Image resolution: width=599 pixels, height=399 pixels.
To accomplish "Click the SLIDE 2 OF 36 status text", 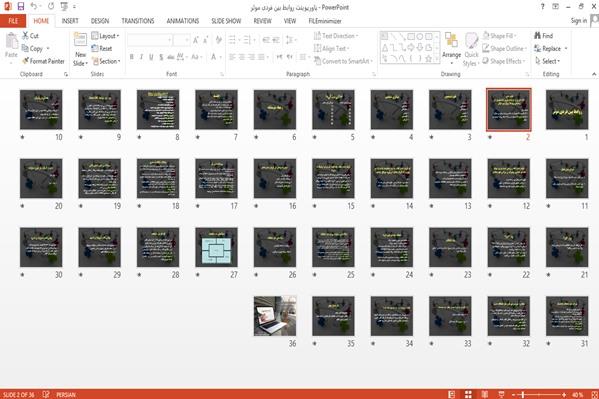I will [x=18, y=394].
